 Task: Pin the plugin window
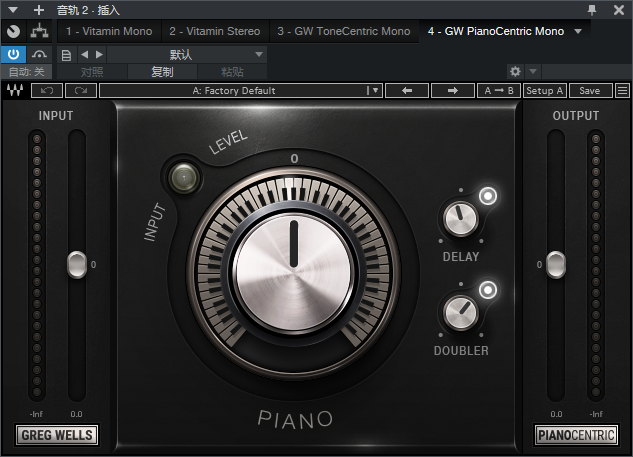click(x=592, y=10)
